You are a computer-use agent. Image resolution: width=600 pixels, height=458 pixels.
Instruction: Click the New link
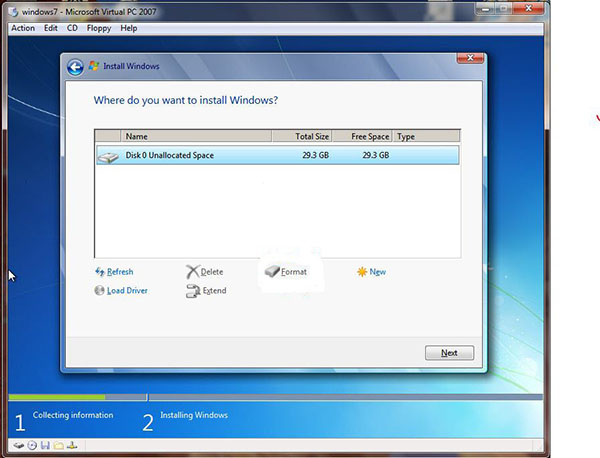tap(378, 272)
